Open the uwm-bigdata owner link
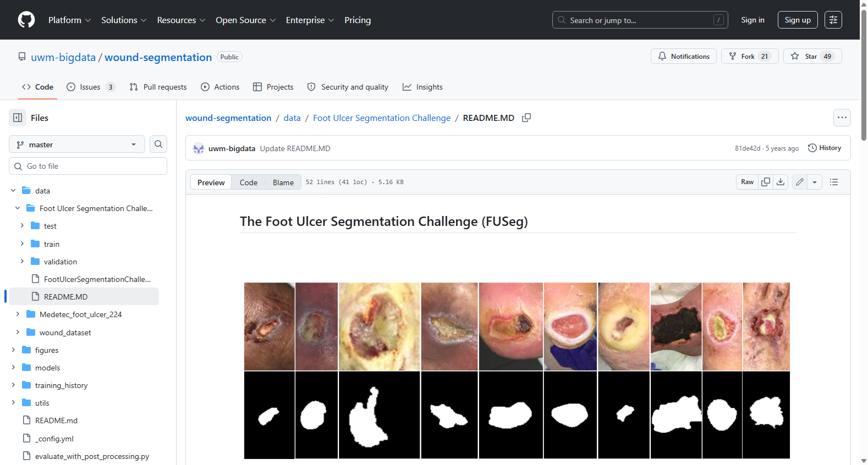868x465 pixels. 63,57
